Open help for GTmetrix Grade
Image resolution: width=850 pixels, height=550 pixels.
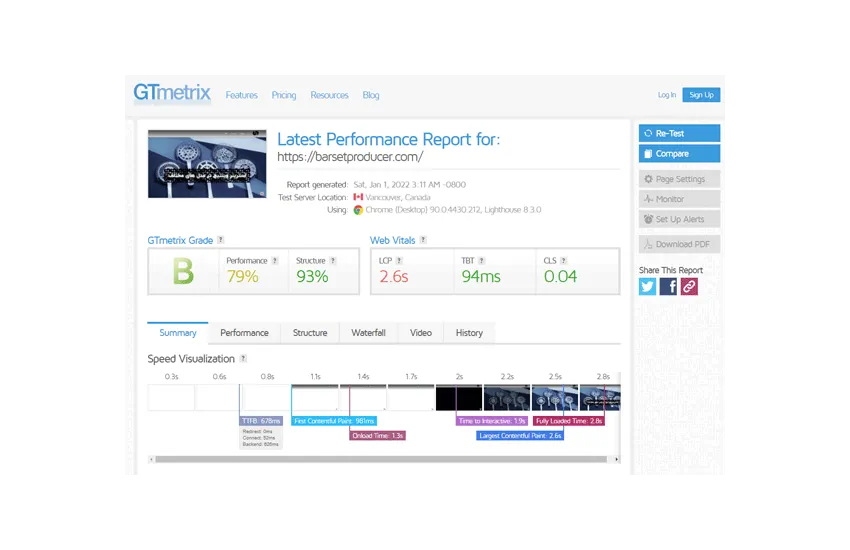point(221,240)
